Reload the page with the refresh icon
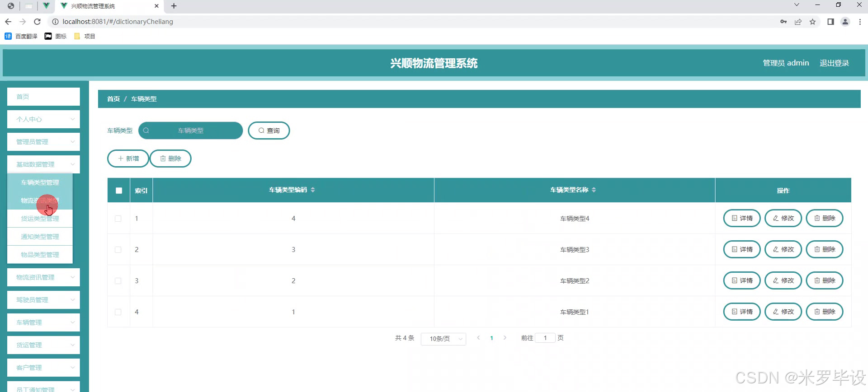The height and width of the screenshot is (392, 868). tap(38, 22)
